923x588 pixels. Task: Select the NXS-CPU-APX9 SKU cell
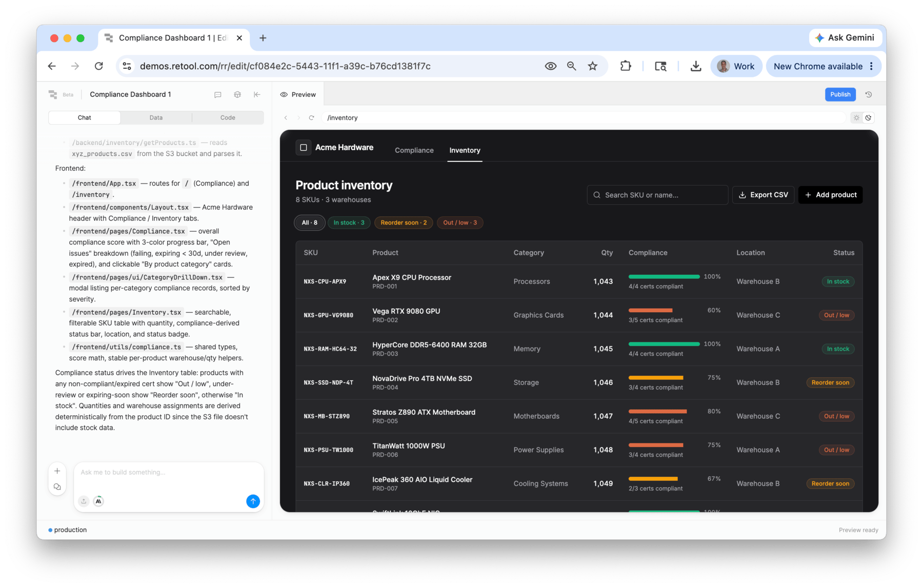coord(325,281)
